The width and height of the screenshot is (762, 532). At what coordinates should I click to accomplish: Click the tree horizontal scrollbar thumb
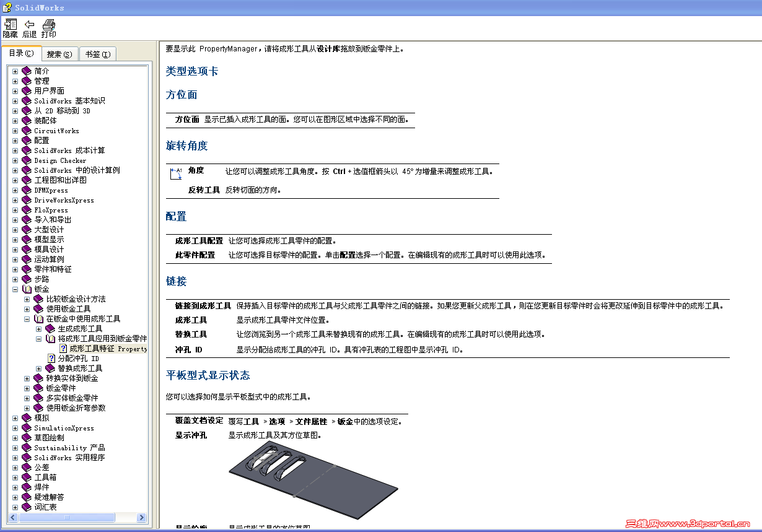(x=67, y=518)
